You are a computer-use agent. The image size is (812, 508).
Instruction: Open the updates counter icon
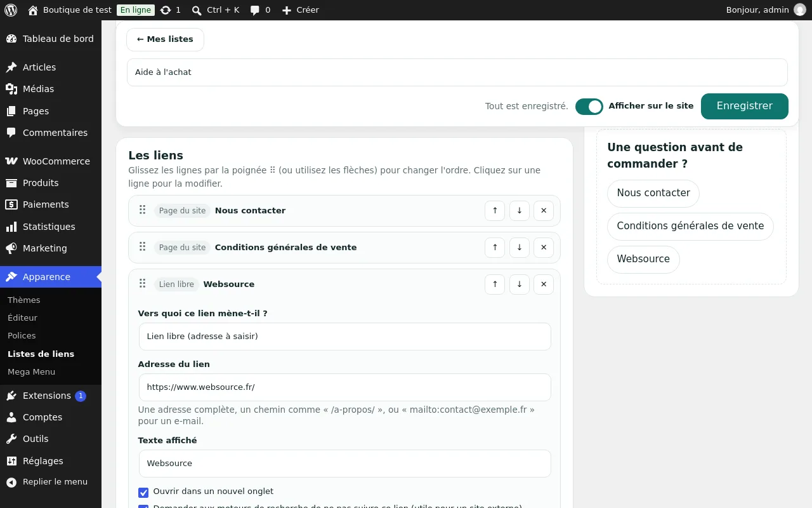click(170, 10)
